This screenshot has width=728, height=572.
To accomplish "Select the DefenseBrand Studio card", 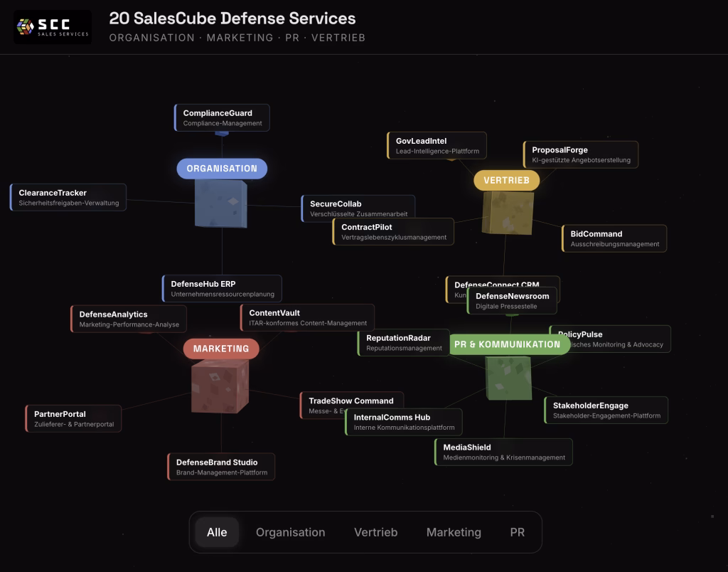I will pyautogui.click(x=221, y=467).
